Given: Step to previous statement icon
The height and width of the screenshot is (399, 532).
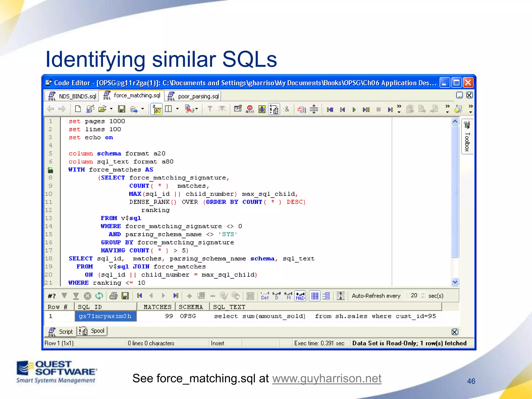Looking at the screenshot, I should click(342, 110).
